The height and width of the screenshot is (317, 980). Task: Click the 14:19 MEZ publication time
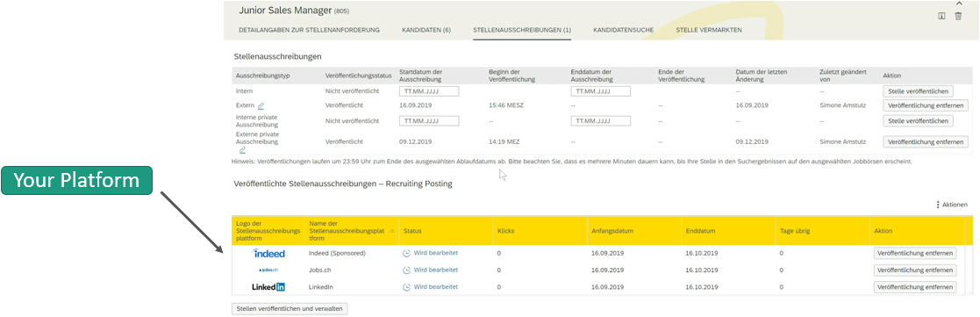click(504, 142)
